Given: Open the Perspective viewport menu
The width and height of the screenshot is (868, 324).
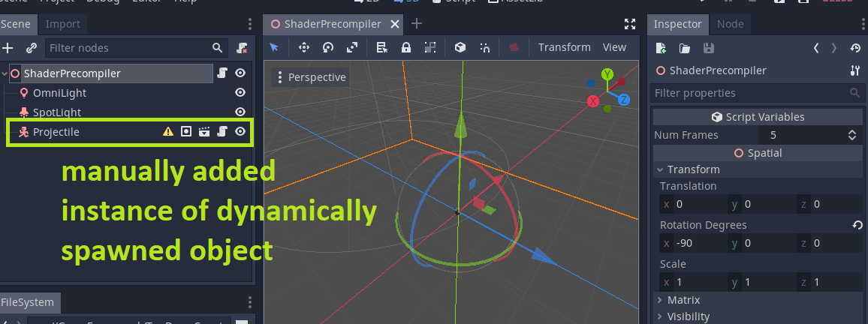Looking at the screenshot, I should point(311,77).
